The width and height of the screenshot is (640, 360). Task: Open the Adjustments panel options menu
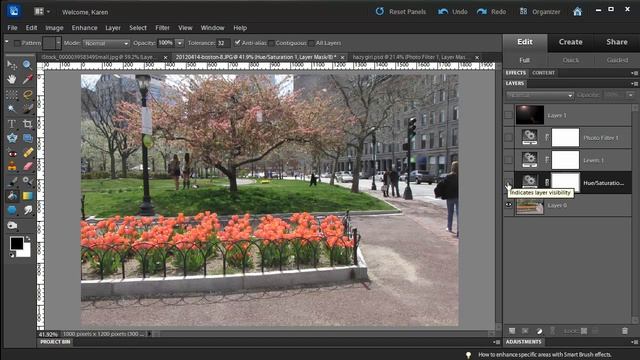634,342
